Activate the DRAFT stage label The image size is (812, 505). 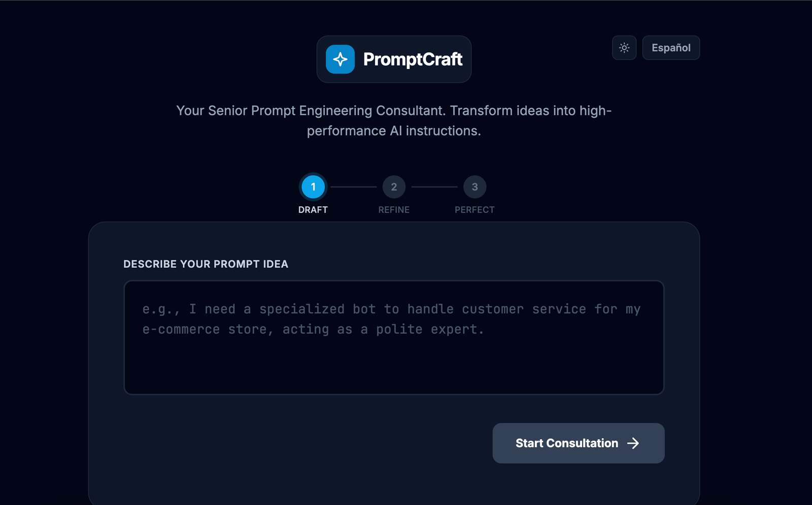click(313, 209)
